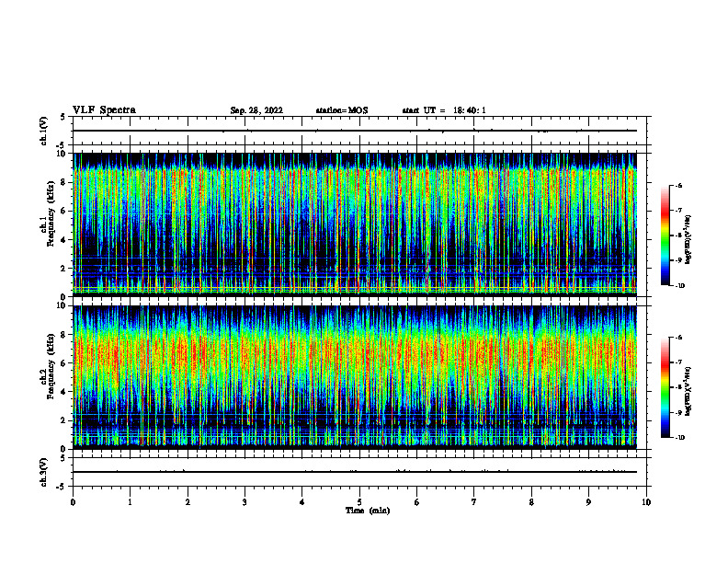728x563 pixels.
Task: Click inside the ch.1 spectrogram panel
Action: coord(355,224)
